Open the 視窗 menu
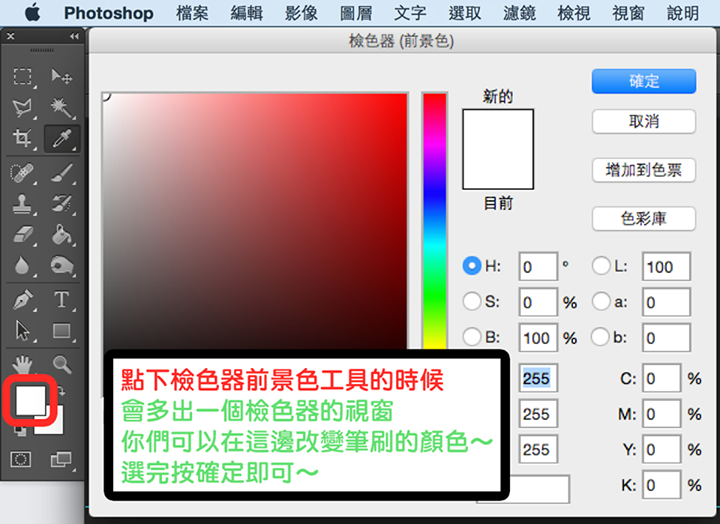The width and height of the screenshot is (720, 524). pos(628,13)
